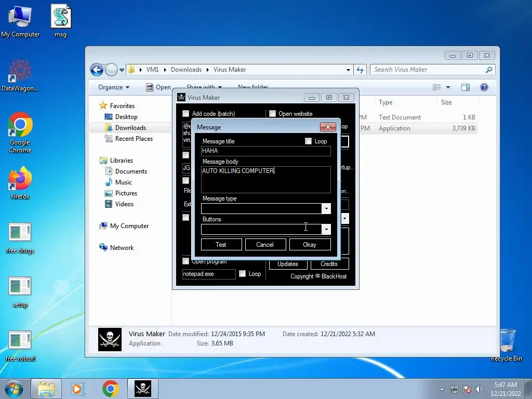532x399 pixels.
Task: Toggle the preview pane in Explorer
Action: [x=465, y=87]
